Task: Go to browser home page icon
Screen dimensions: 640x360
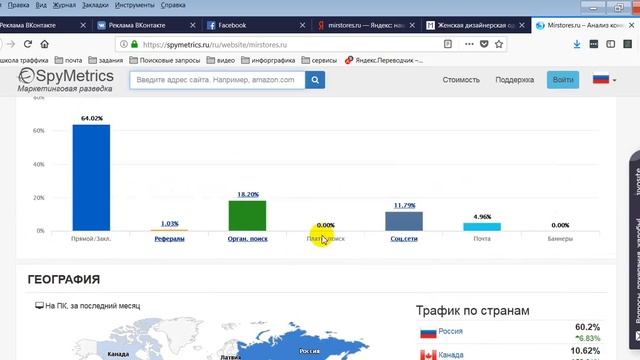Action: click(x=44, y=44)
